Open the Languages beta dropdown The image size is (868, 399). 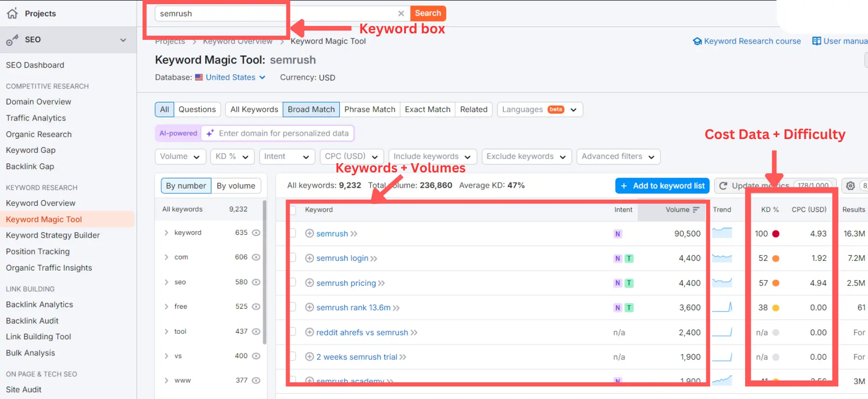pyautogui.click(x=540, y=110)
